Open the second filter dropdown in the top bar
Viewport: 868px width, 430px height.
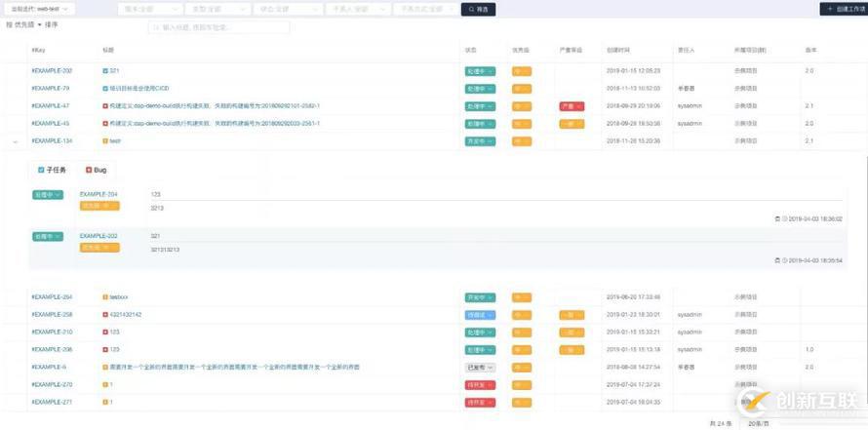point(217,9)
